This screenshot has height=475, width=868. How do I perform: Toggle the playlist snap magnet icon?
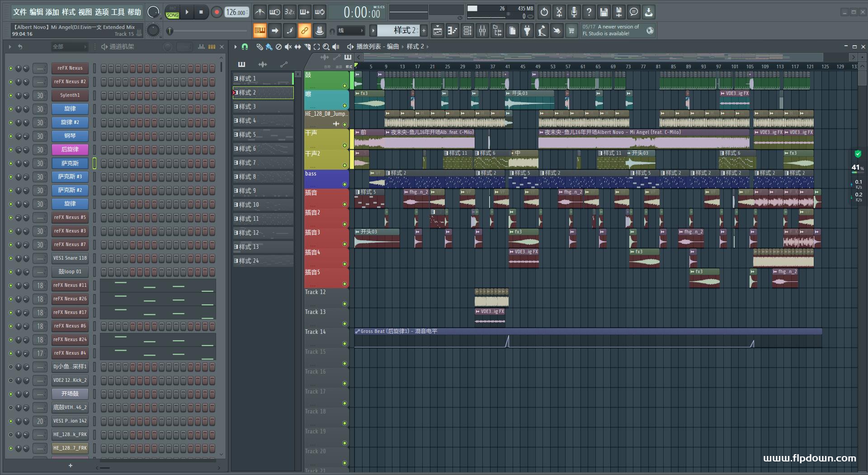[x=245, y=47]
